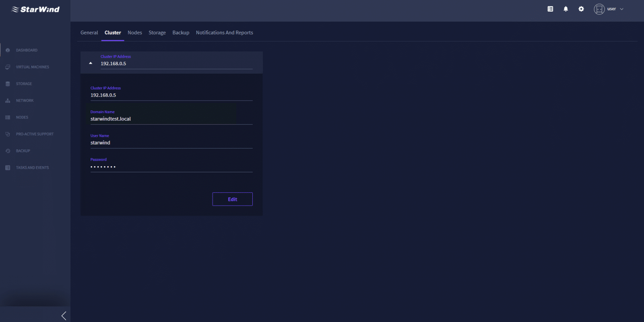Collapse the Cluster IP Address panel arrow
644x322 pixels.
point(91,63)
